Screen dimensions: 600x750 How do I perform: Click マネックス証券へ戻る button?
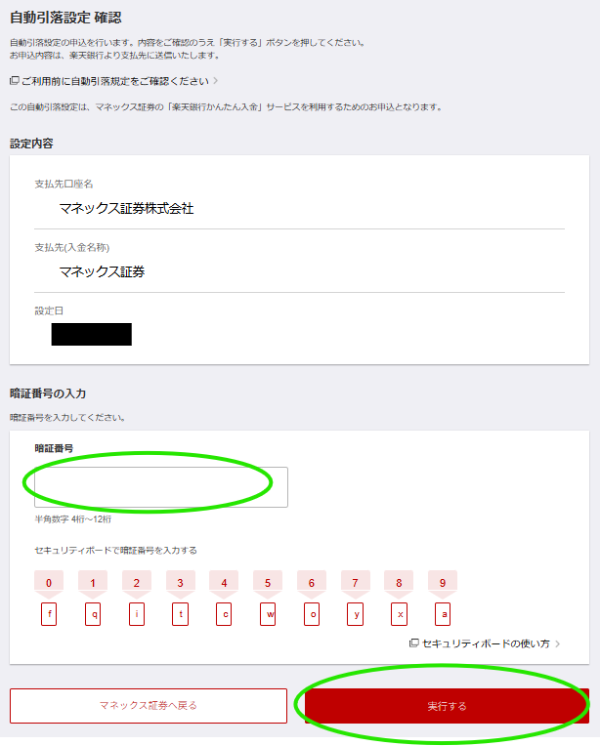click(x=148, y=706)
